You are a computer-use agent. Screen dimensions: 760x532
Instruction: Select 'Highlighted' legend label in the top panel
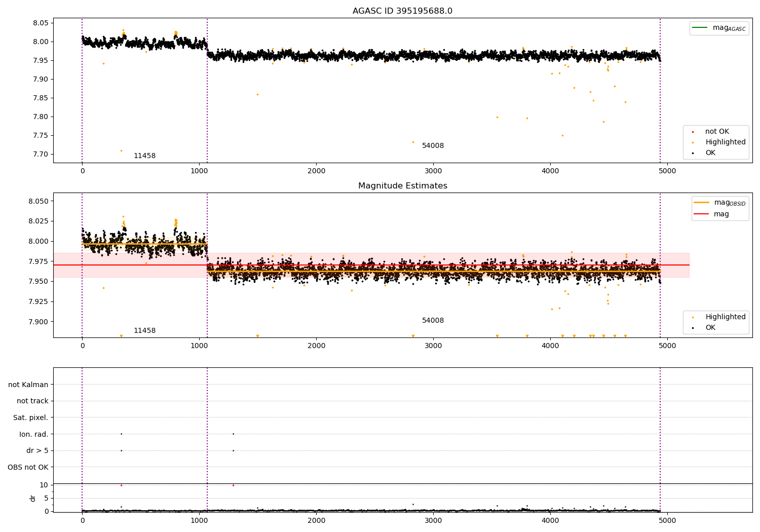tap(725, 142)
